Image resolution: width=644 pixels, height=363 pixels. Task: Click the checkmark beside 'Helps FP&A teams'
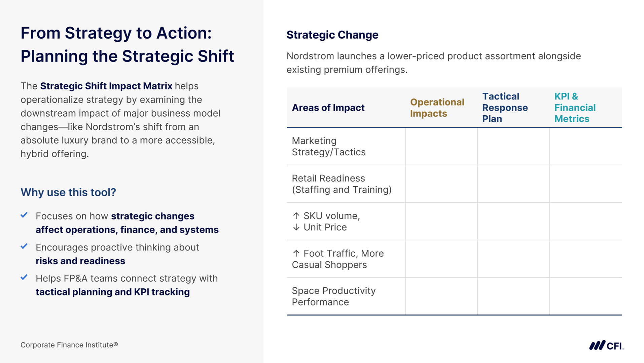(24, 277)
